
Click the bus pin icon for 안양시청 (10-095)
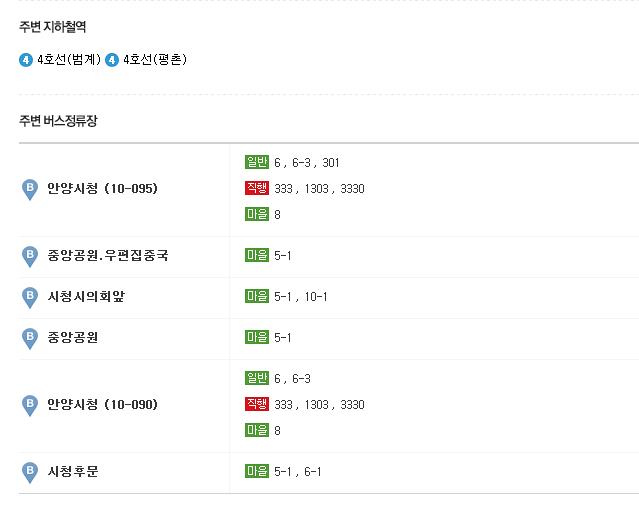30,189
